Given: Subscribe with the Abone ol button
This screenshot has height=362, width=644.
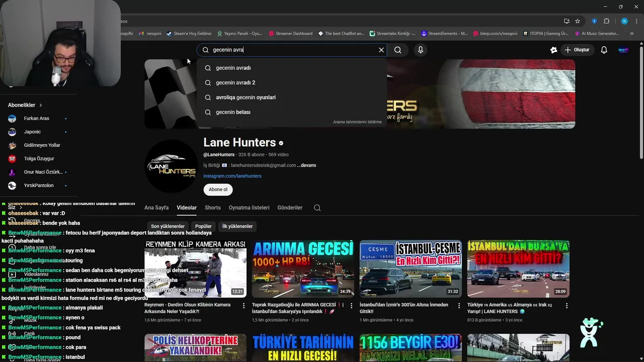Looking at the screenshot, I should tap(218, 190).
